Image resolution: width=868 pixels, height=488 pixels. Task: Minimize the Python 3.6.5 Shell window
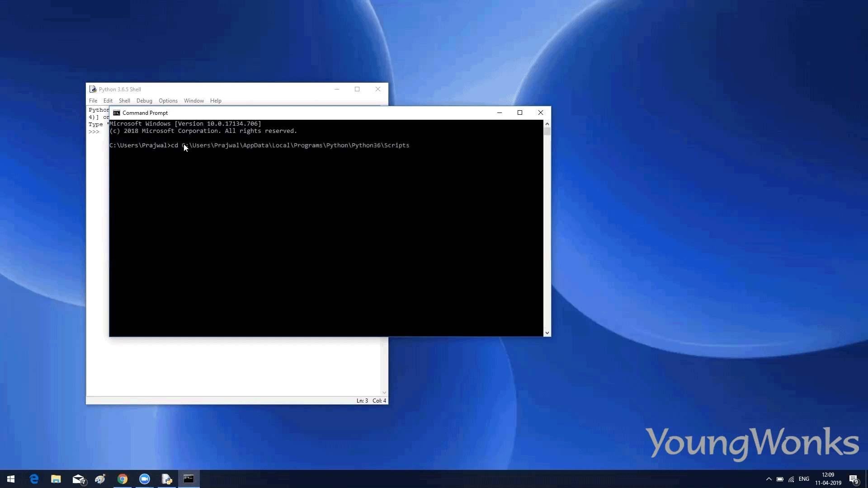(x=337, y=89)
